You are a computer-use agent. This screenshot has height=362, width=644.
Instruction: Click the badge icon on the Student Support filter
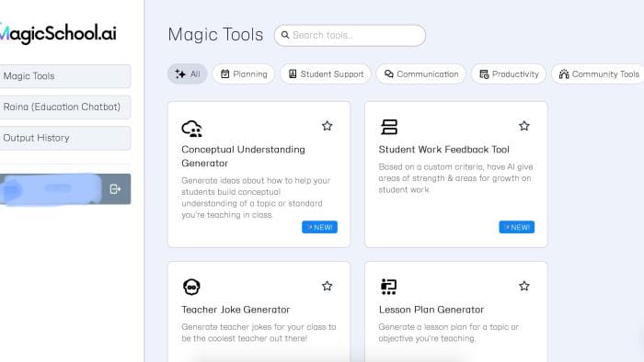[x=293, y=74]
